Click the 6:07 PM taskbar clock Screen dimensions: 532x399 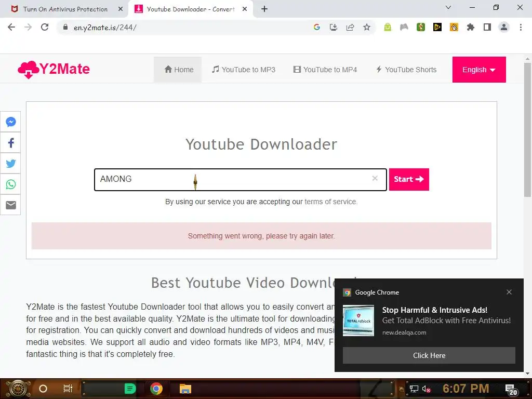point(465,389)
